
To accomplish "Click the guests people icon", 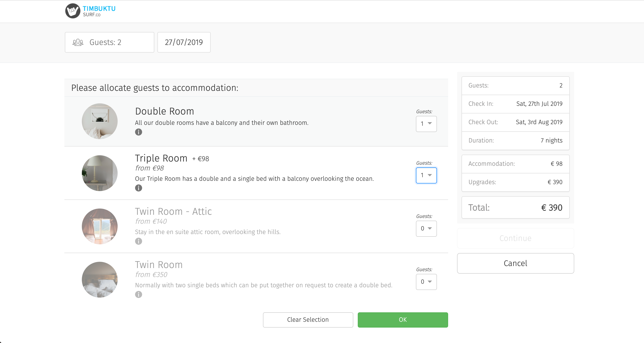I will (x=78, y=42).
